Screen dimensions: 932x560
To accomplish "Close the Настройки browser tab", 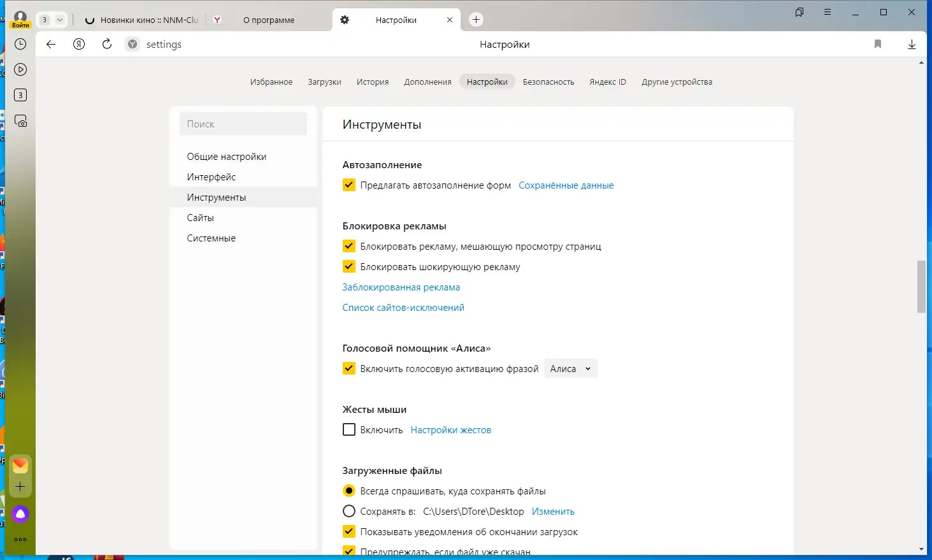I will (450, 20).
